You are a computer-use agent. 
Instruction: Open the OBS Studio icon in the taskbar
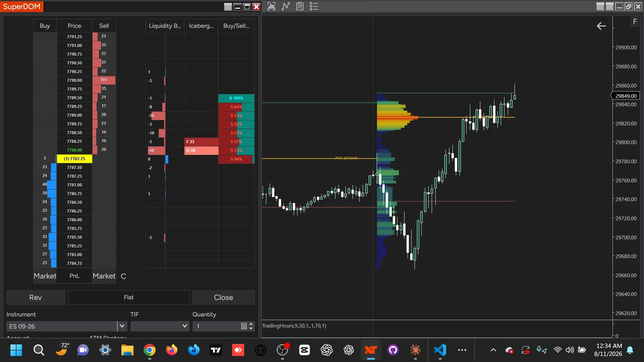tap(282, 351)
